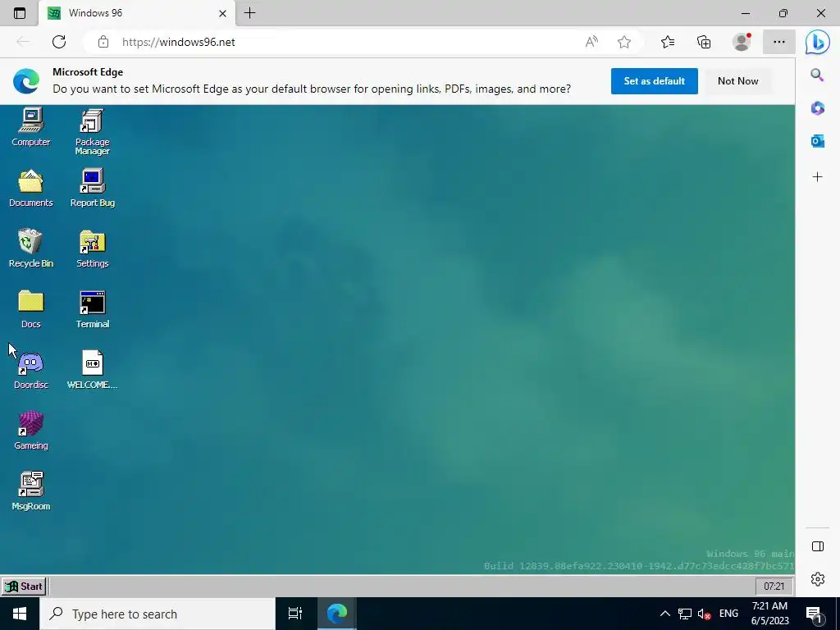Click the sidebar search icon
The image size is (840, 630).
817,75
